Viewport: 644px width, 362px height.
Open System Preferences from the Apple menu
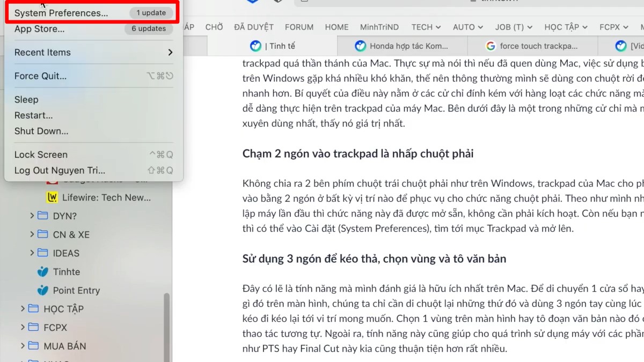94,13
